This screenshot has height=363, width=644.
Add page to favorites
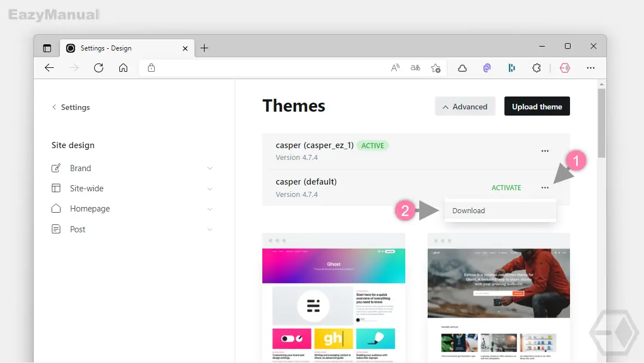pyautogui.click(x=435, y=68)
